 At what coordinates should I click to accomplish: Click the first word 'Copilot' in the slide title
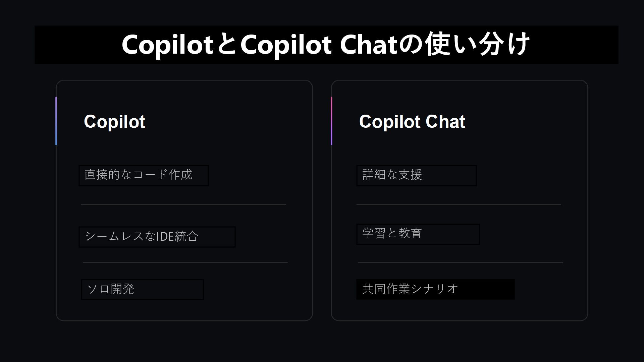167,45
